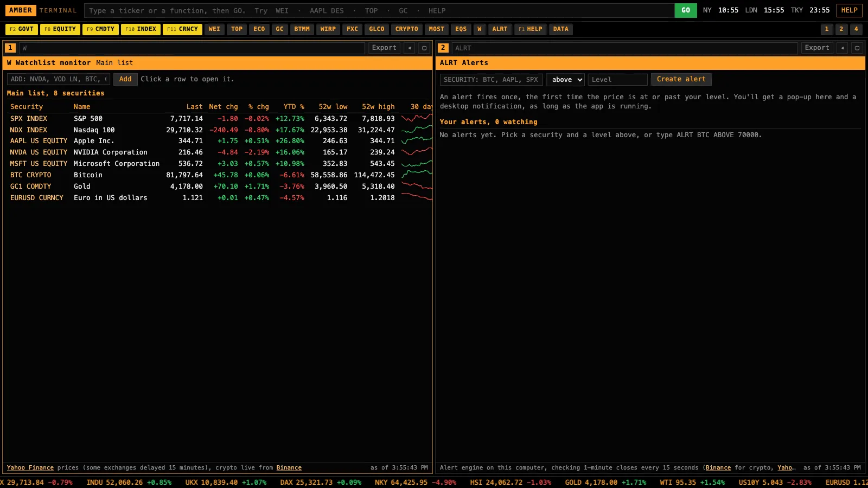Viewport: 868px width, 488px height.
Task: Follow the Yahoo Finance link in watchlist footer
Action: pyautogui.click(x=30, y=467)
